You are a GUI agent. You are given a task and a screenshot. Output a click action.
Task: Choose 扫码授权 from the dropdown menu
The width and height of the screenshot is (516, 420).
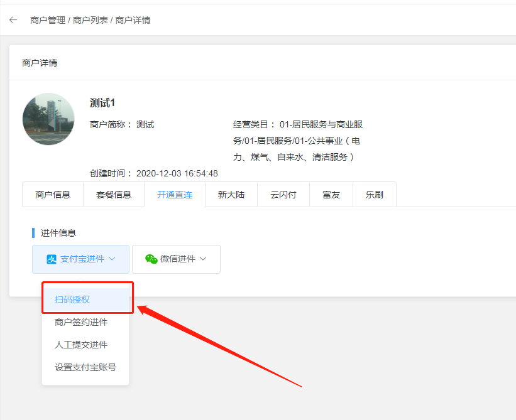85,299
